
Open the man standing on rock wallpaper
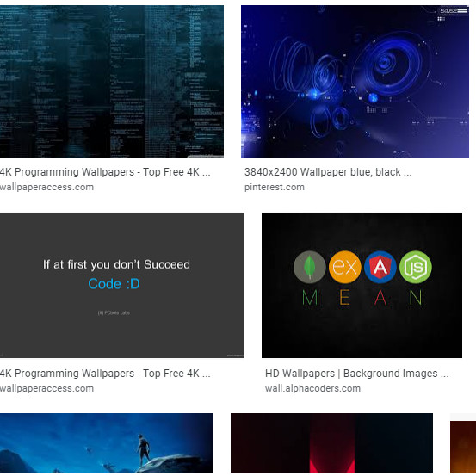pyautogui.click(x=107, y=443)
